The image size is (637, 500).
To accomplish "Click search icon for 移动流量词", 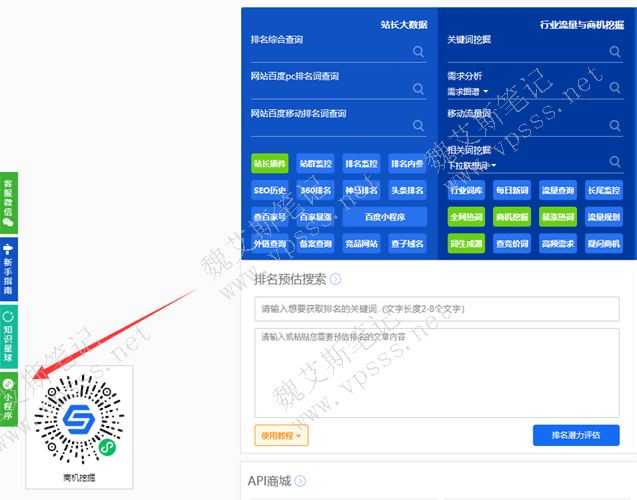I will [615, 126].
